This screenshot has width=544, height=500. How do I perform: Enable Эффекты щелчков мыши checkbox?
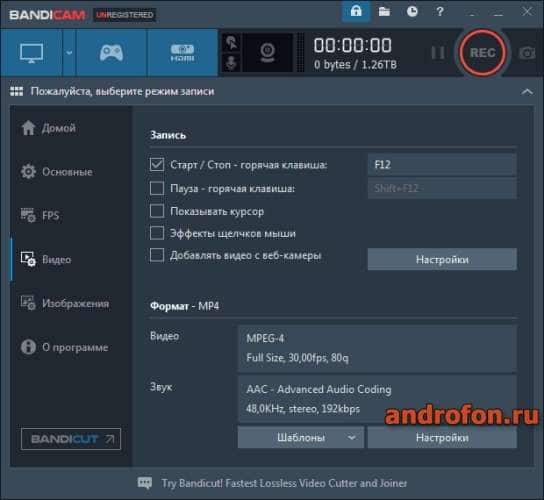[157, 233]
